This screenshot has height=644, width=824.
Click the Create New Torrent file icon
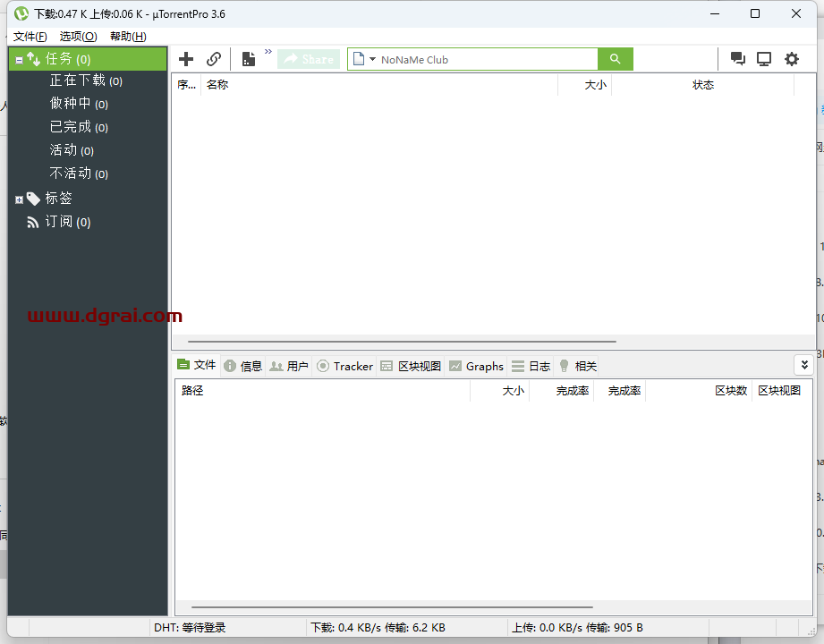click(x=249, y=59)
